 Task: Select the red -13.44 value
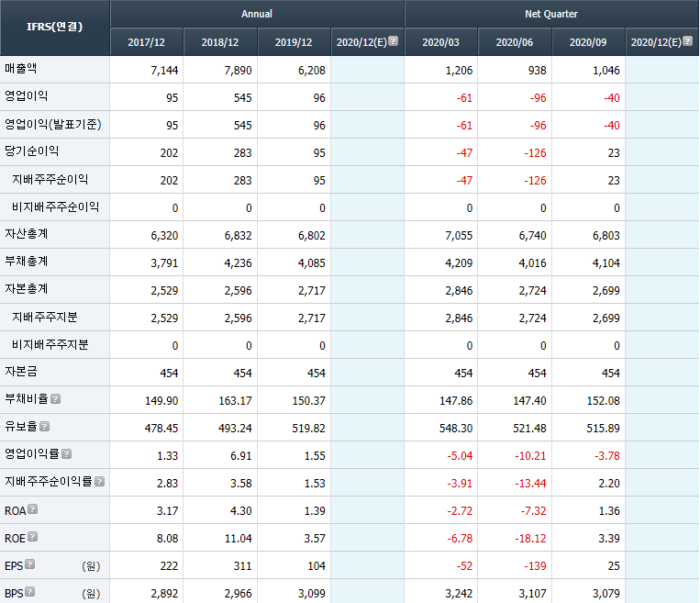point(530,484)
